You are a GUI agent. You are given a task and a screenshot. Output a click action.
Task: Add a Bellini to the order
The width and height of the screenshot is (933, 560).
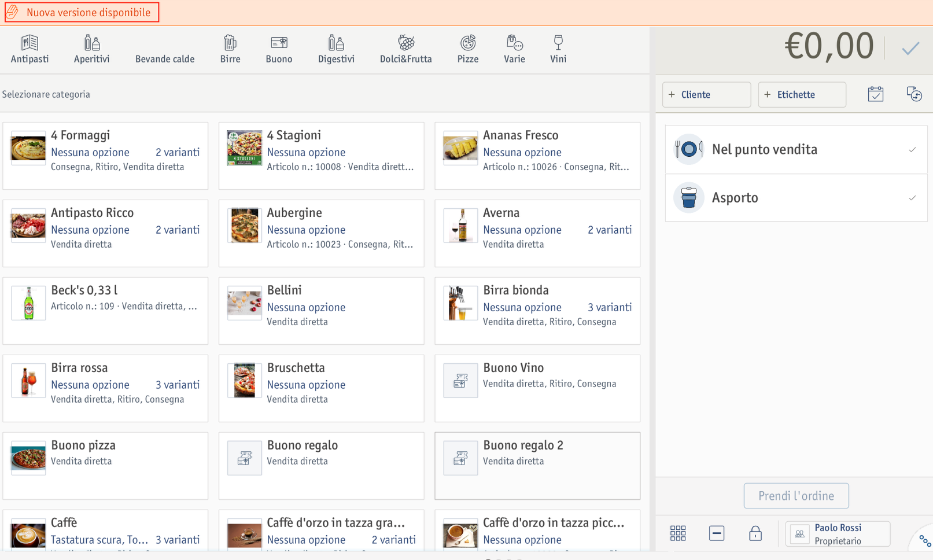point(321,311)
